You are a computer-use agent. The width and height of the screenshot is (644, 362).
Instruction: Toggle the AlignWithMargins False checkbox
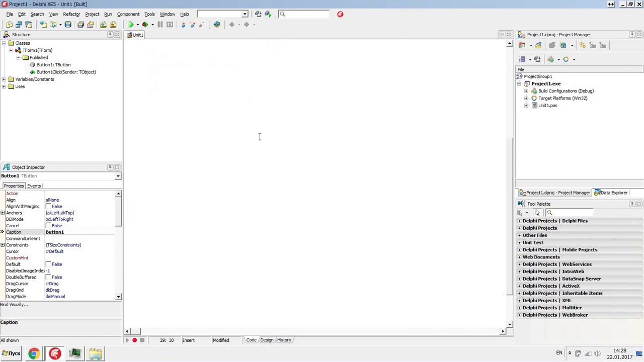(48, 206)
